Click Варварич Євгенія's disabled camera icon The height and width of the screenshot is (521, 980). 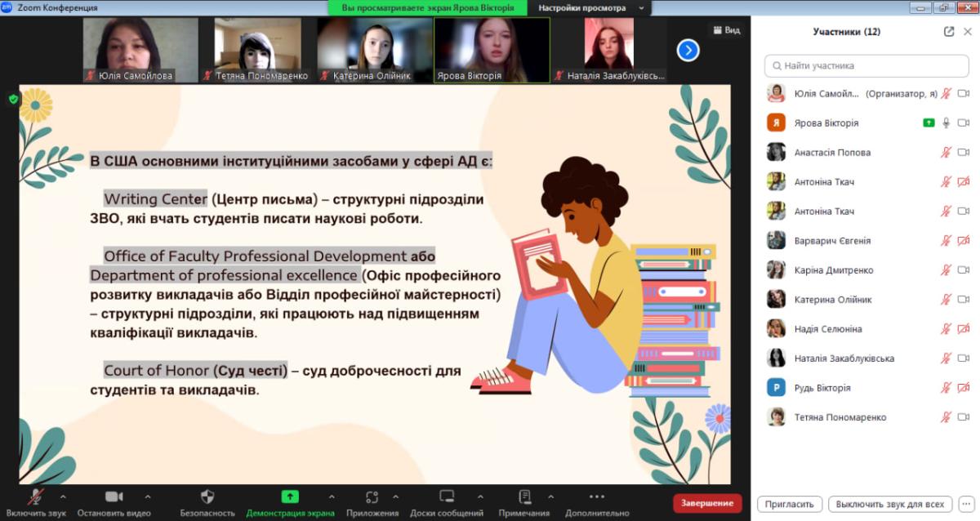tap(964, 240)
